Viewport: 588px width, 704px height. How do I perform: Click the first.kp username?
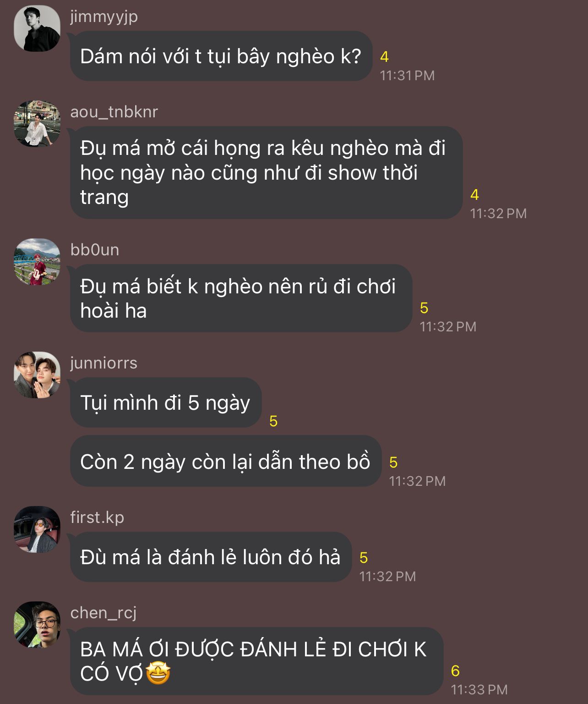point(97,517)
